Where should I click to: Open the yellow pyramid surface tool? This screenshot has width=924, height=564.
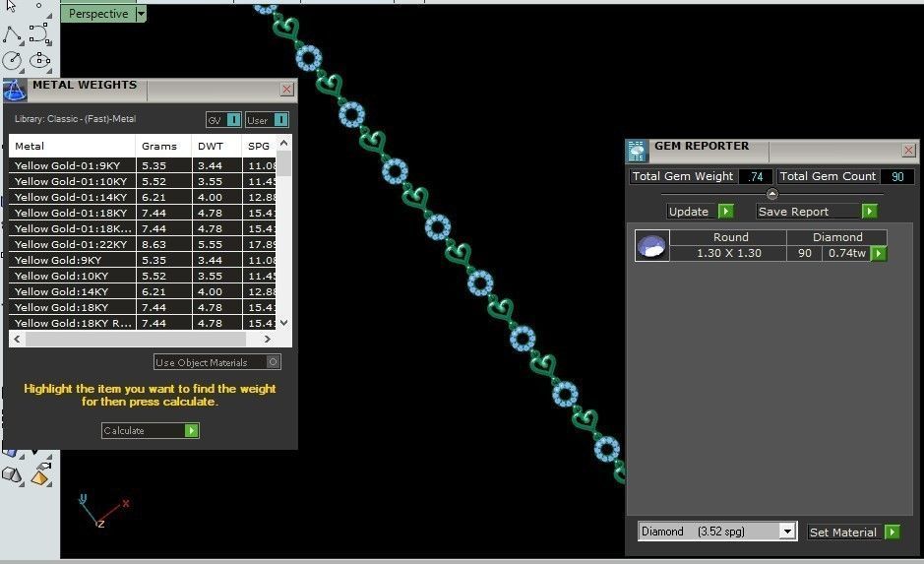[40, 474]
